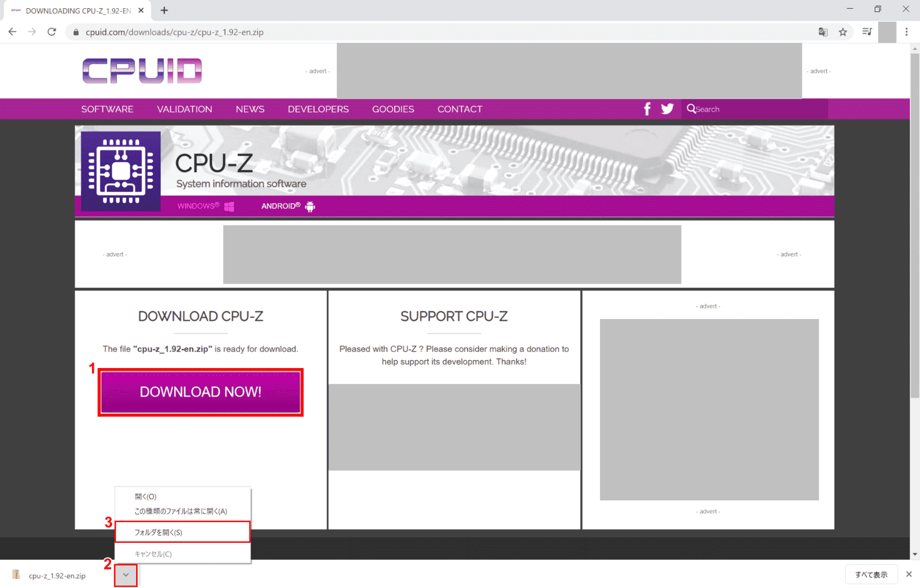Click the lock icon beside the URL

[76, 32]
